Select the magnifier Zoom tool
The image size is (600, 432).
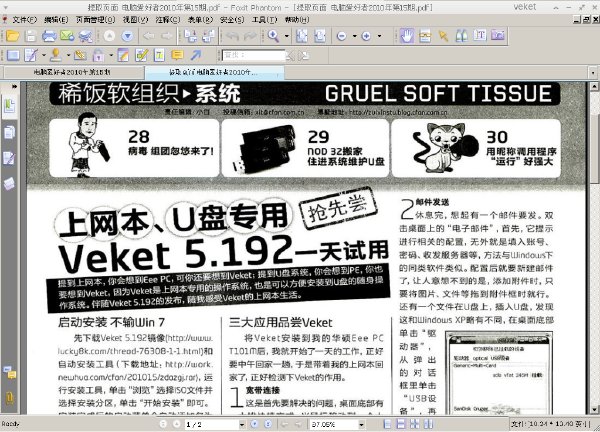point(273,36)
